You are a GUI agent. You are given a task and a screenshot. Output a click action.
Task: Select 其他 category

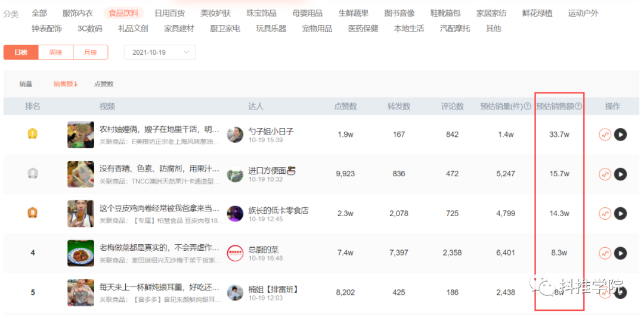(494, 29)
